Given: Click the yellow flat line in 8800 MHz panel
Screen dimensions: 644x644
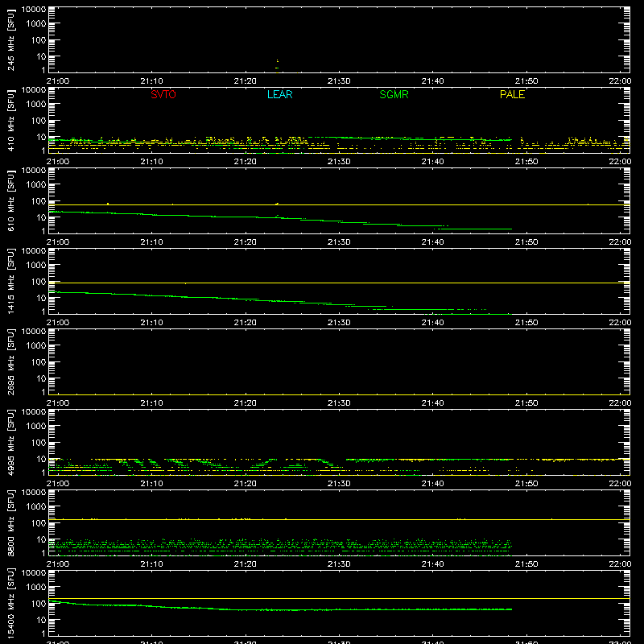Looking at the screenshot, I should pos(339,519).
